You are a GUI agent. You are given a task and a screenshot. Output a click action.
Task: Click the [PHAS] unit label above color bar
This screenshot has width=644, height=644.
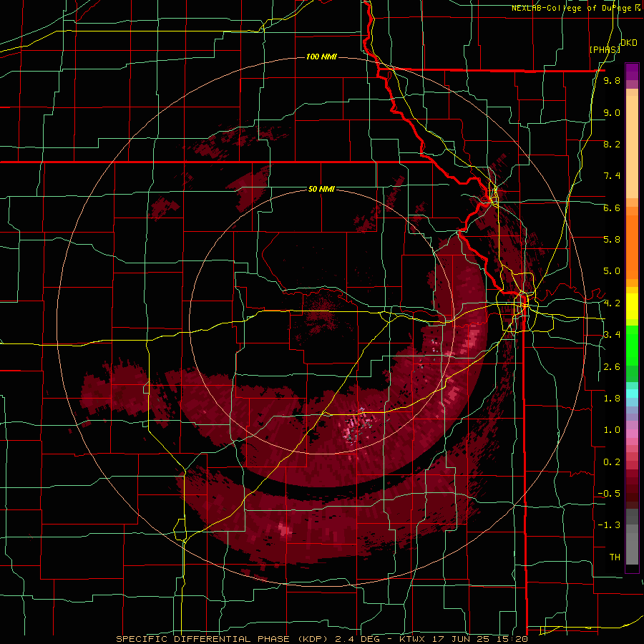(x=605, y=49)
